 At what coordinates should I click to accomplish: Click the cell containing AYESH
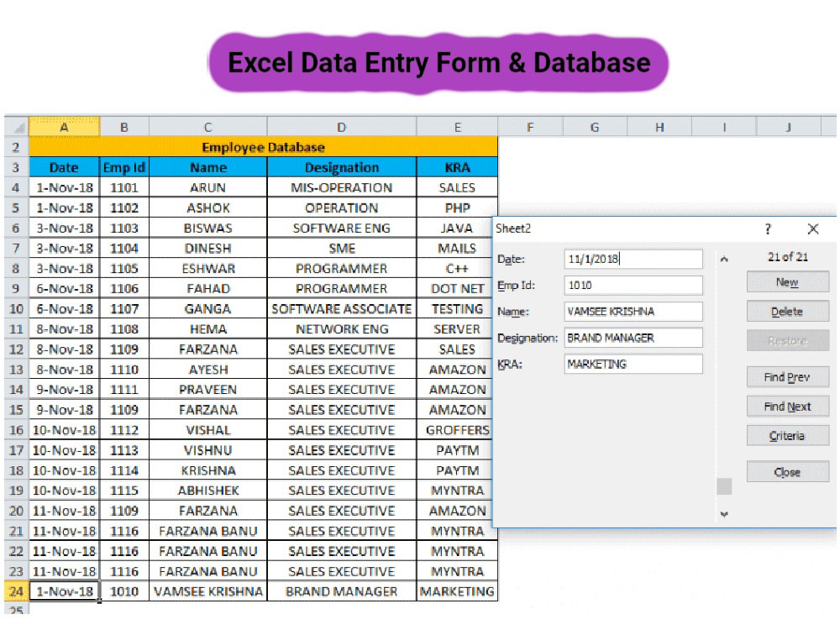click(207, 370)
